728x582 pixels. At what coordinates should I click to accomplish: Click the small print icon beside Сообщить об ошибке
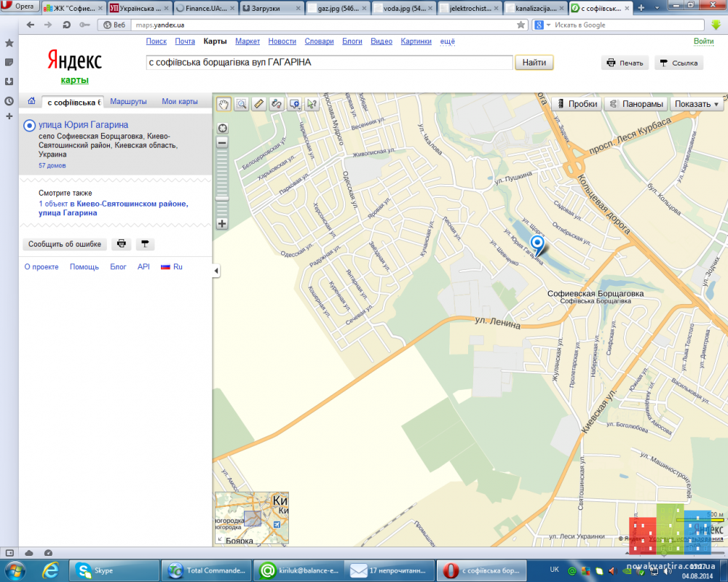coord(122,244)
